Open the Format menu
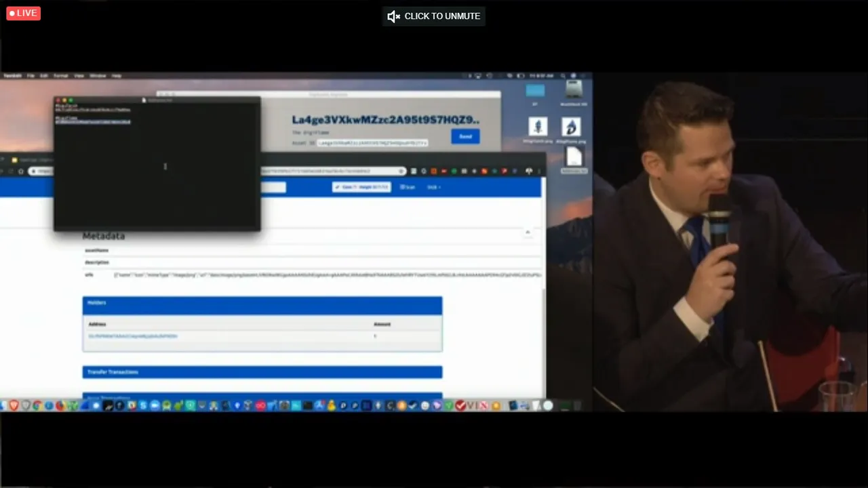 click(x=61, y=76)
